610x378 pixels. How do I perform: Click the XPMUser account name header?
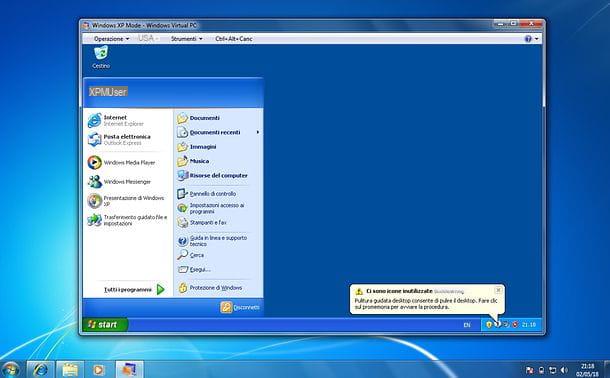pos(108,92)
